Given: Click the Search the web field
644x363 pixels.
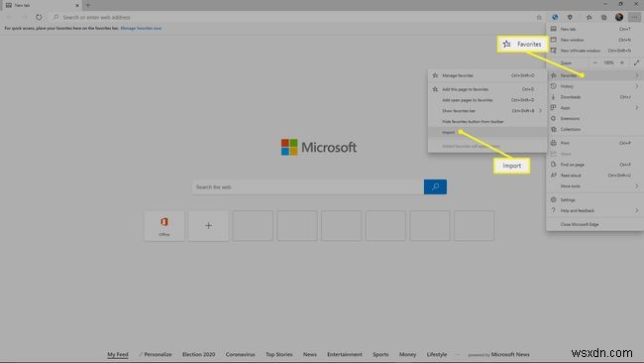Looking at the screenshot, I should (x=307, y=187).
